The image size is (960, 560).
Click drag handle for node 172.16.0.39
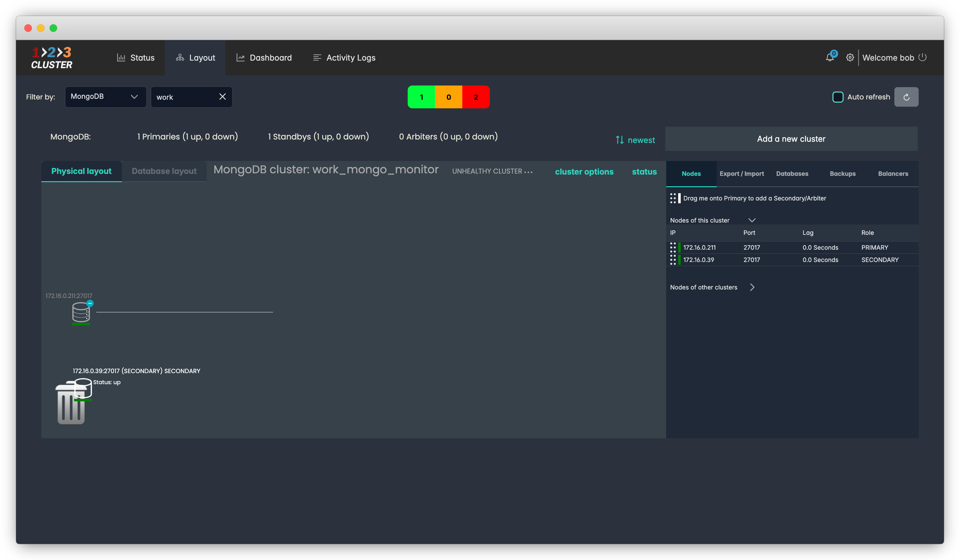point(673,260)
